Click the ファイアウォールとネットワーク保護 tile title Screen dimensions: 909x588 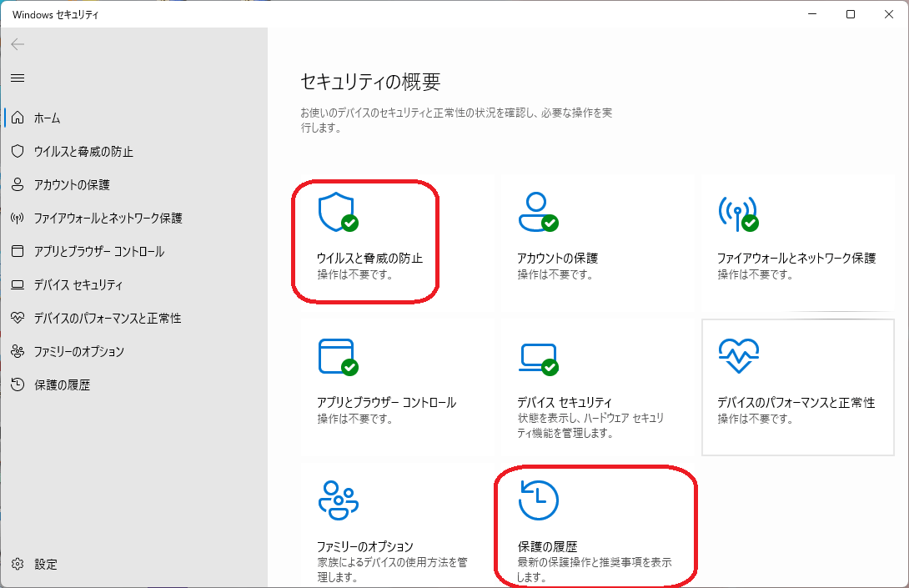(796, 258)
